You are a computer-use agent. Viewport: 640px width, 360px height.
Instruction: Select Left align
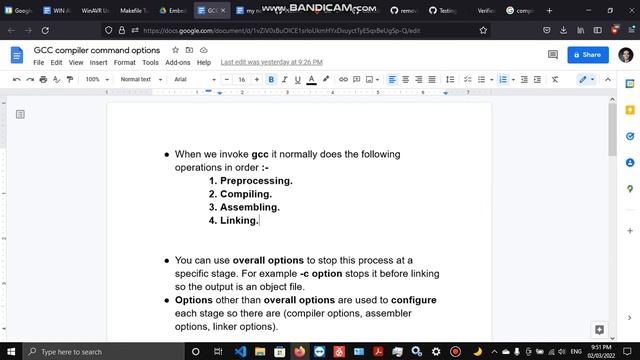click(x=392, y=80)
